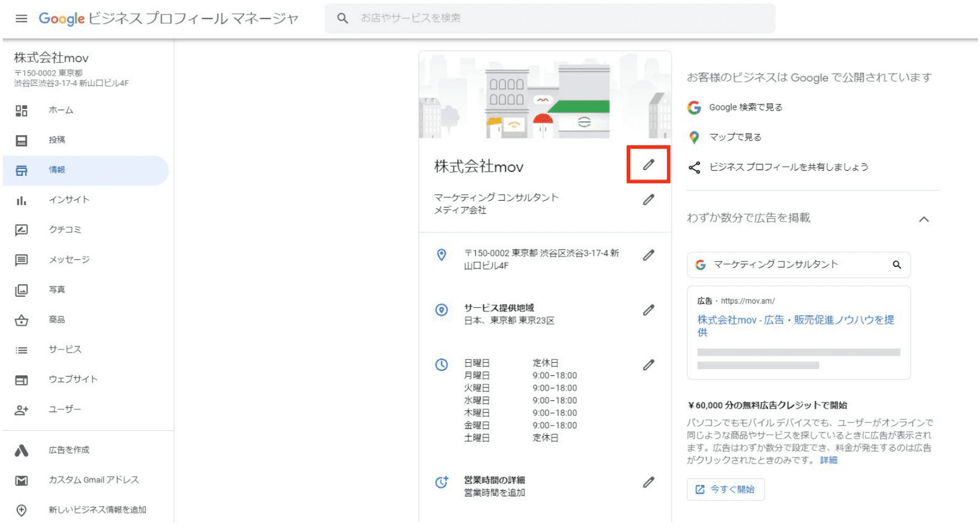
Task: Edit the business name 株式会社mov pencil
Action: [x=649, y=165]
